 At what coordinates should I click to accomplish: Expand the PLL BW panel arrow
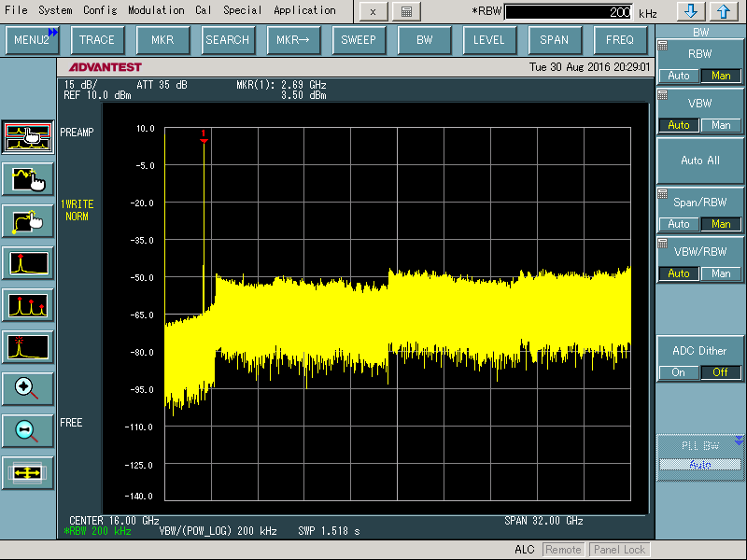tap(739, 440)
